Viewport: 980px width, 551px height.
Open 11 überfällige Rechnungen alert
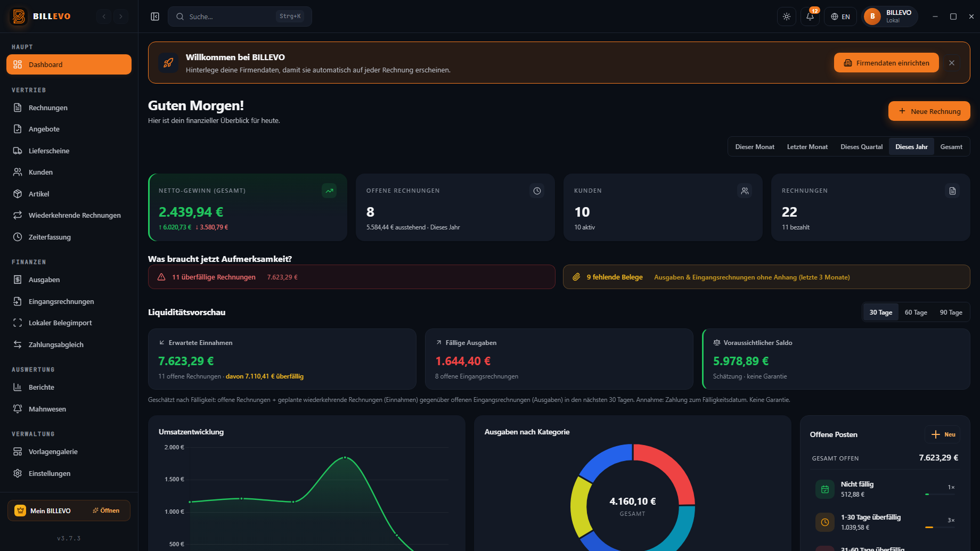tap(352, 277)
